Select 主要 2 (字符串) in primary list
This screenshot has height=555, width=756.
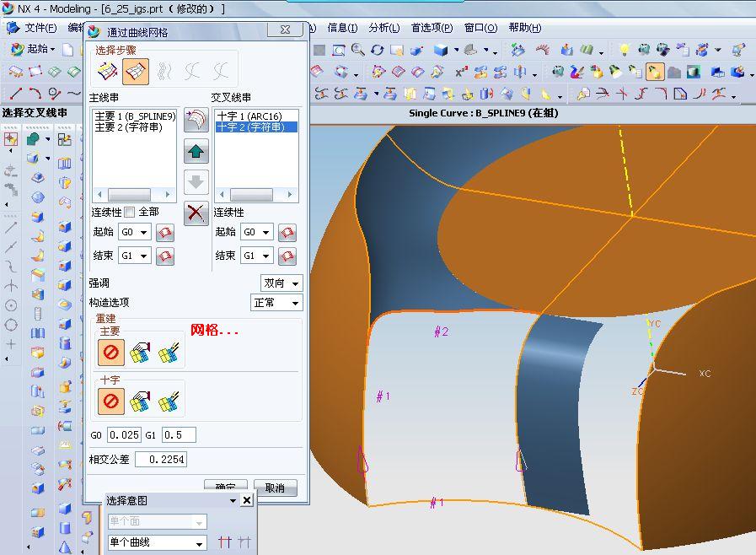(128, 127)
